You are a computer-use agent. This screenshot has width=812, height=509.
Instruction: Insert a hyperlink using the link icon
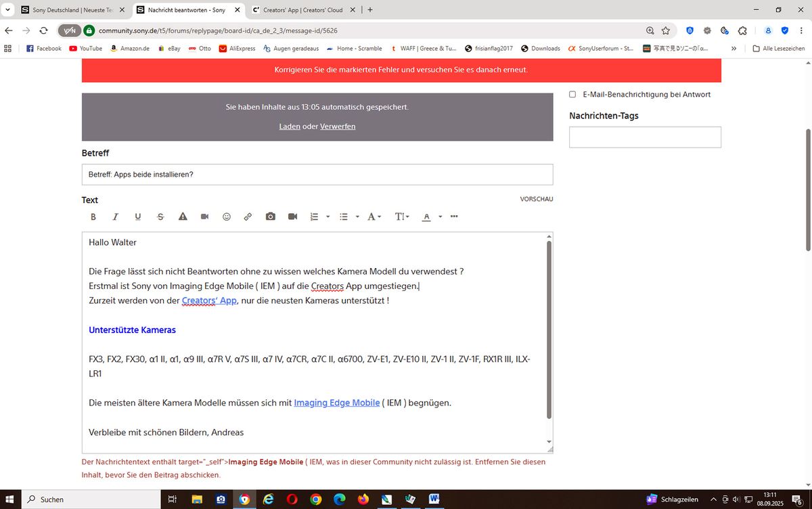click(x=248, y=217)
